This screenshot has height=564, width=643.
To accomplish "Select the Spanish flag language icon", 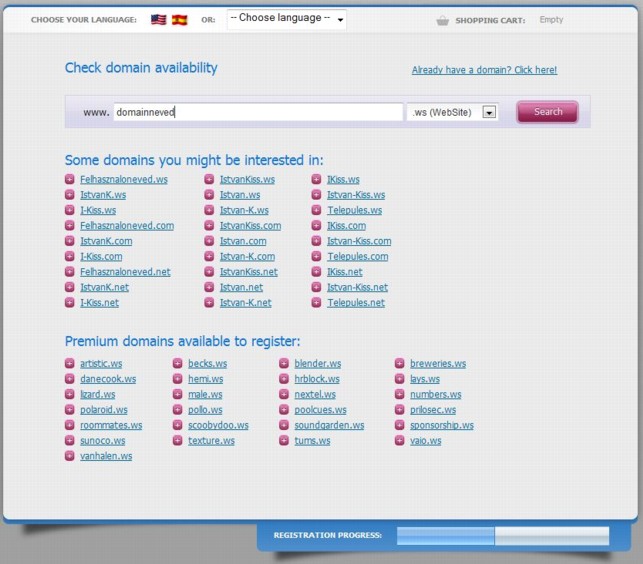I will point(179,20).
